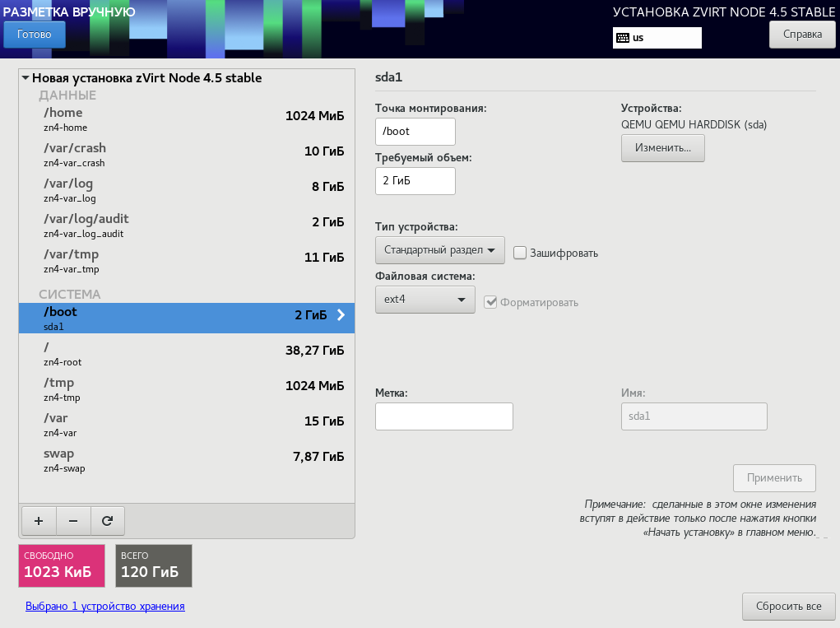Image resolution: width=840 pixels, height=628 pixels.
Task: Click the СВОБОДНО 1023 КиБ box
Action: pyautogui.click(x=62, y=565)
